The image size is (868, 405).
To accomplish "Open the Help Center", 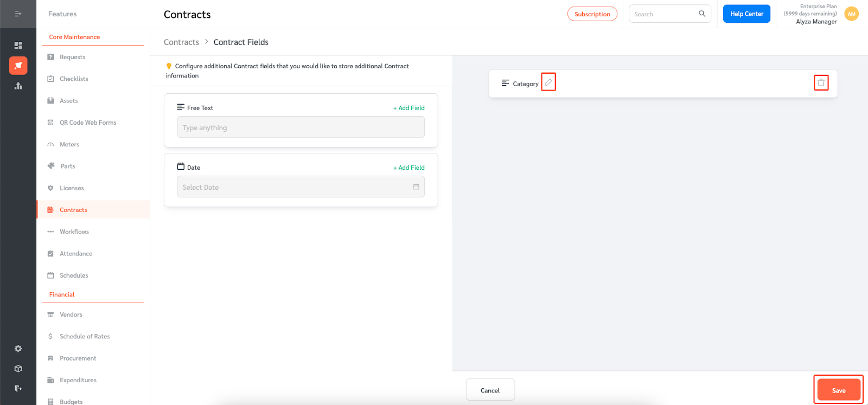I will coord(746,14).
